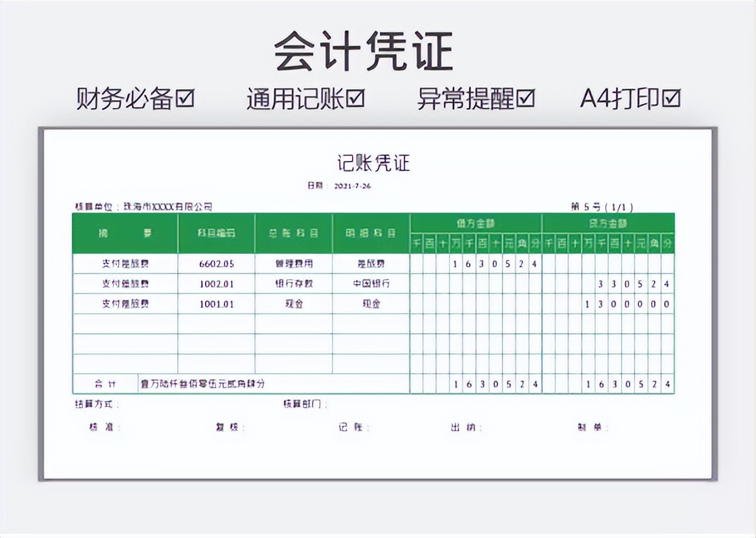The image size is (756, 538).
Task: Select the 借方金额 header cell
Action: click(475, 222)
